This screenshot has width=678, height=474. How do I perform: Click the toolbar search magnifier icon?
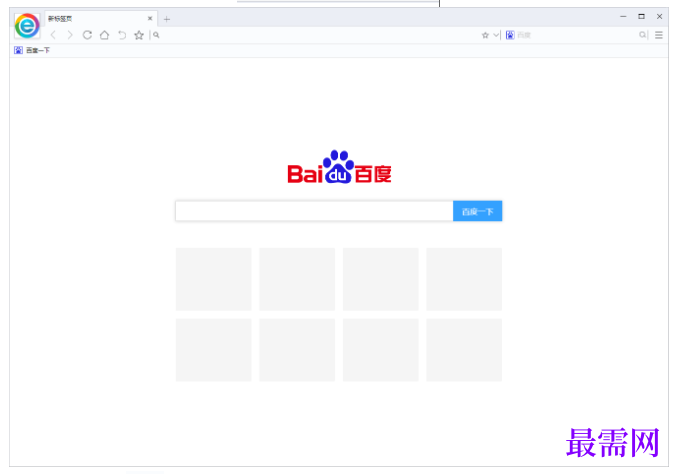coord(643,35)
